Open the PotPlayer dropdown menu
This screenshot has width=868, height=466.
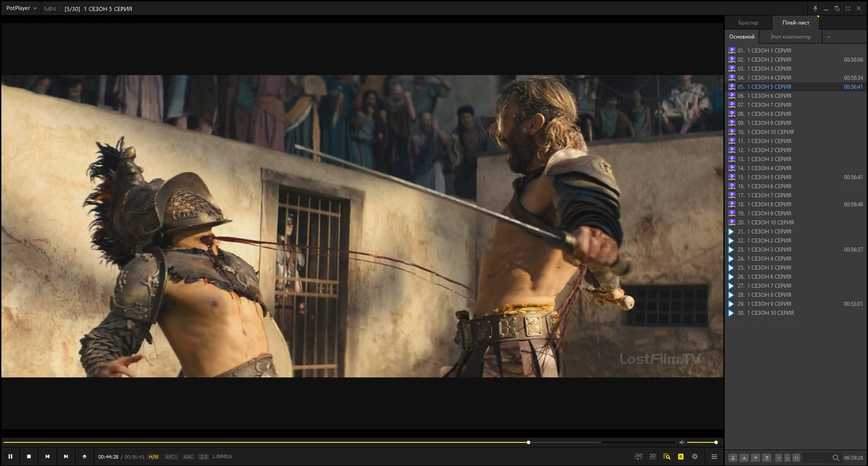point(21,8)
